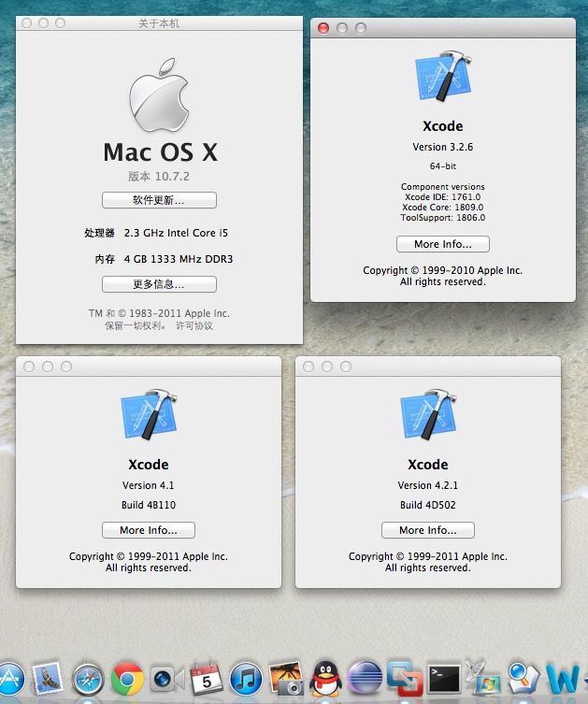The height and width of the screenshot is (704, 588).
Task: Zoom the Xcode 4.2.1 about window
Action: point(346,366)
